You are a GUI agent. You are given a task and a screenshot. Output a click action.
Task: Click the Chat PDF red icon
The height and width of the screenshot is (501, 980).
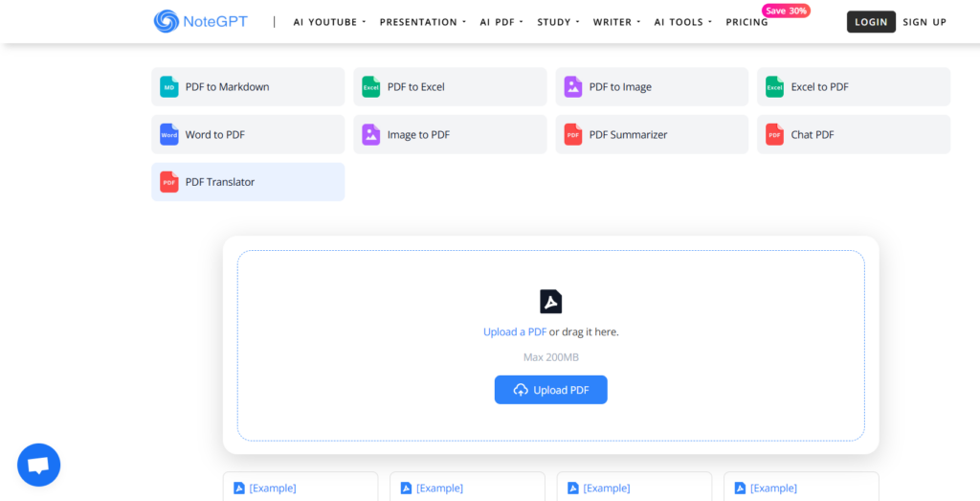click(775, 134)
